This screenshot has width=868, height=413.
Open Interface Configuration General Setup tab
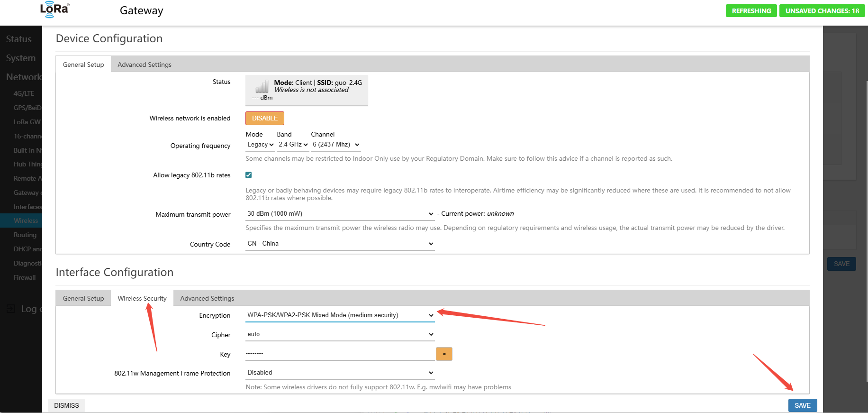click(83, 298)
